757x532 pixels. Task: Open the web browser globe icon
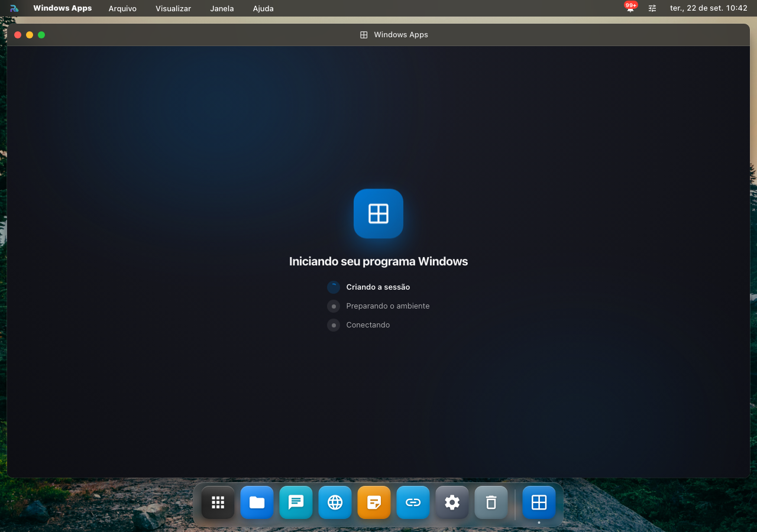point(335,502)
